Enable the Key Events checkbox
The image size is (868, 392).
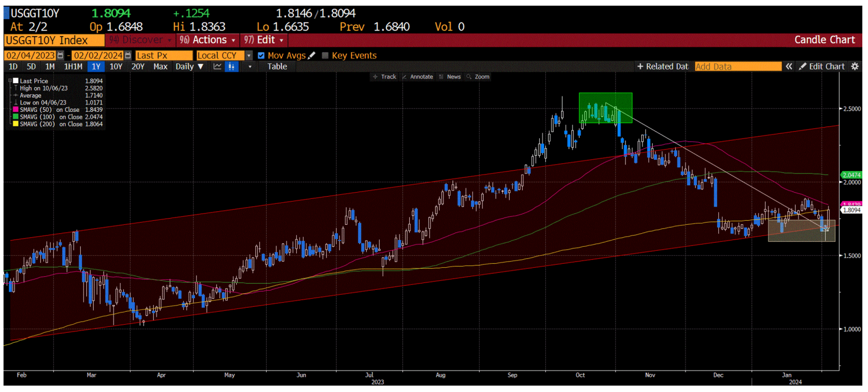325,55
